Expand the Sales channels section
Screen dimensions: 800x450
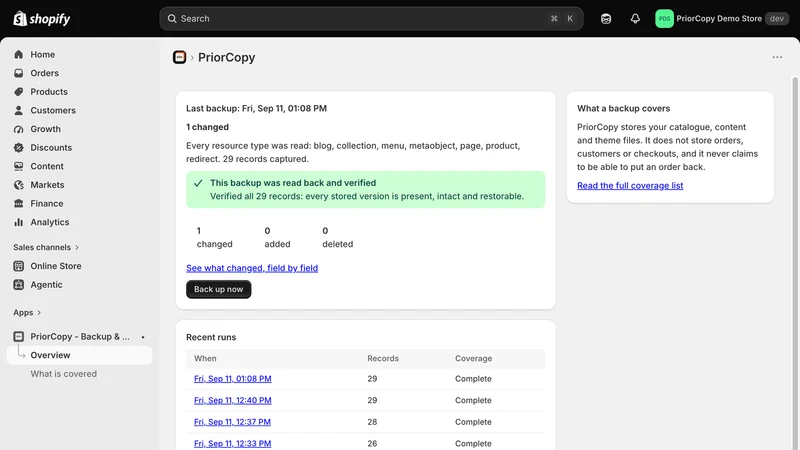46,247
